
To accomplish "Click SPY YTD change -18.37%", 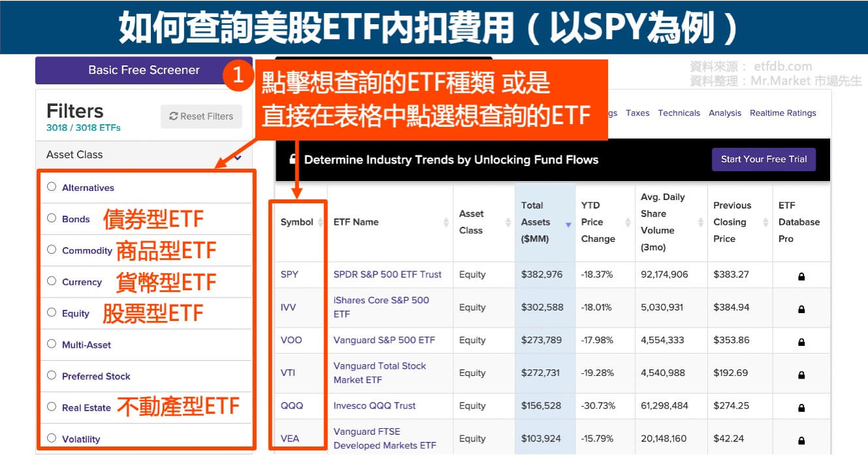I will tap(597, 275).
